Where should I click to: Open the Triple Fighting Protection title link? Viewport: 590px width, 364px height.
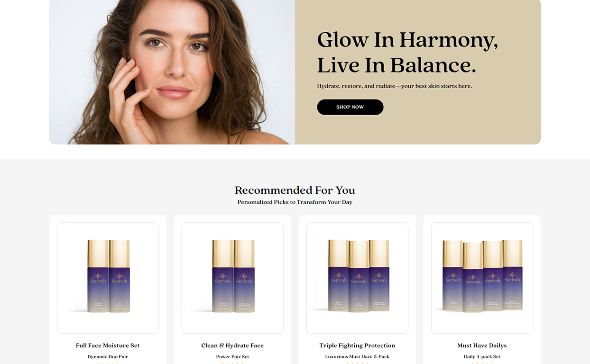pos(357,346)
